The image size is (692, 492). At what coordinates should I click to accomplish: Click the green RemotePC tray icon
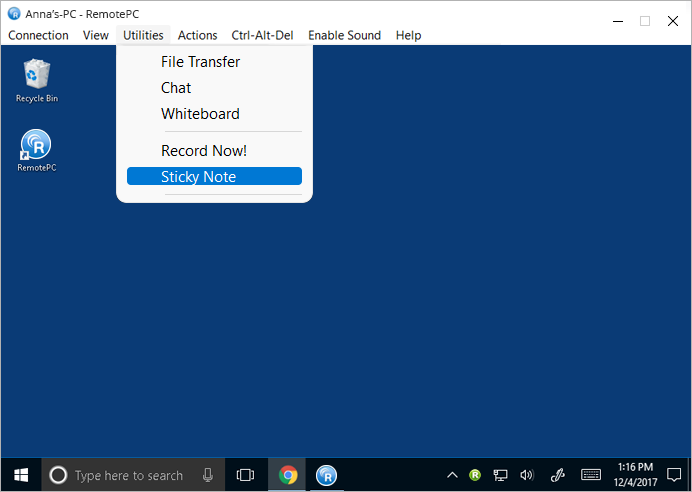point(475,475)
